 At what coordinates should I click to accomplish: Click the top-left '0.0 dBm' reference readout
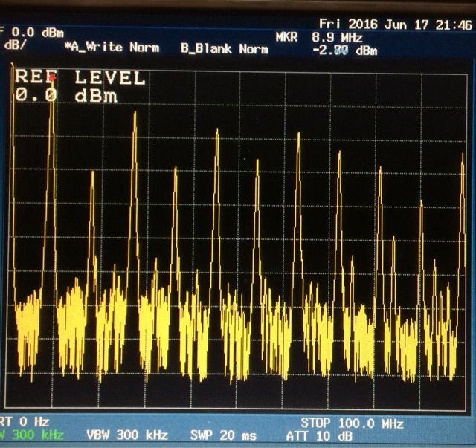(38, 33)
